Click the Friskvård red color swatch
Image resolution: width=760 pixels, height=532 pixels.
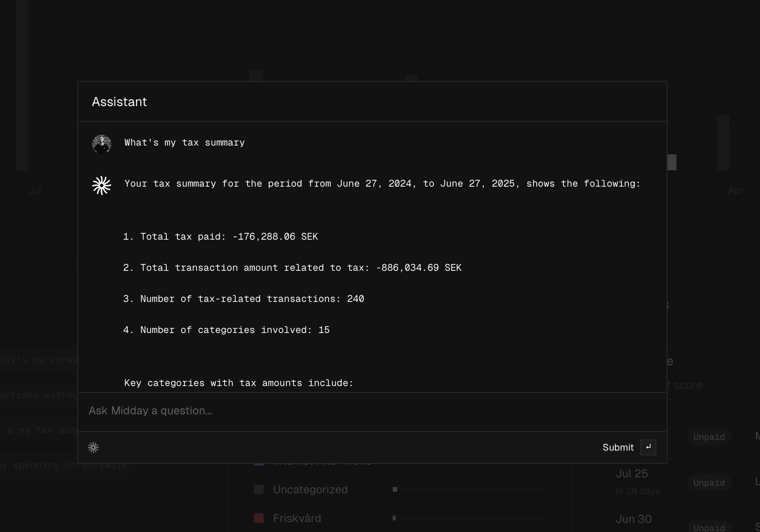(259, 518)
